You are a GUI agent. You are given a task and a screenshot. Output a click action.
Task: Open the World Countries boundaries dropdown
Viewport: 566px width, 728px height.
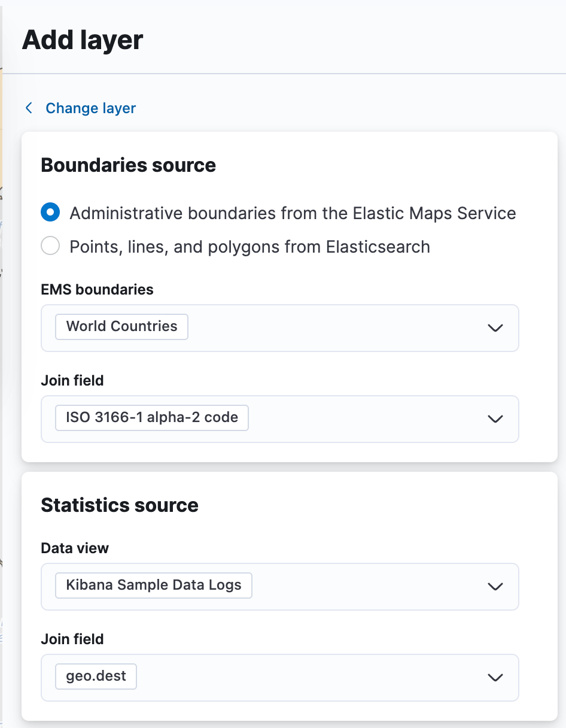click(279, 327)
